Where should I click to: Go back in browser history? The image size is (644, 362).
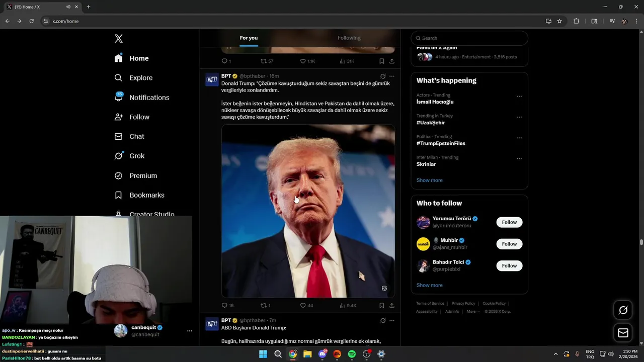pyautogui.click(x=7, y=21)
